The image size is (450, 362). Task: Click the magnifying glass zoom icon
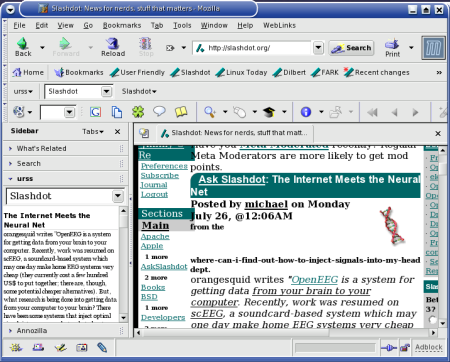pyautogui.click(x=210, y=112)
